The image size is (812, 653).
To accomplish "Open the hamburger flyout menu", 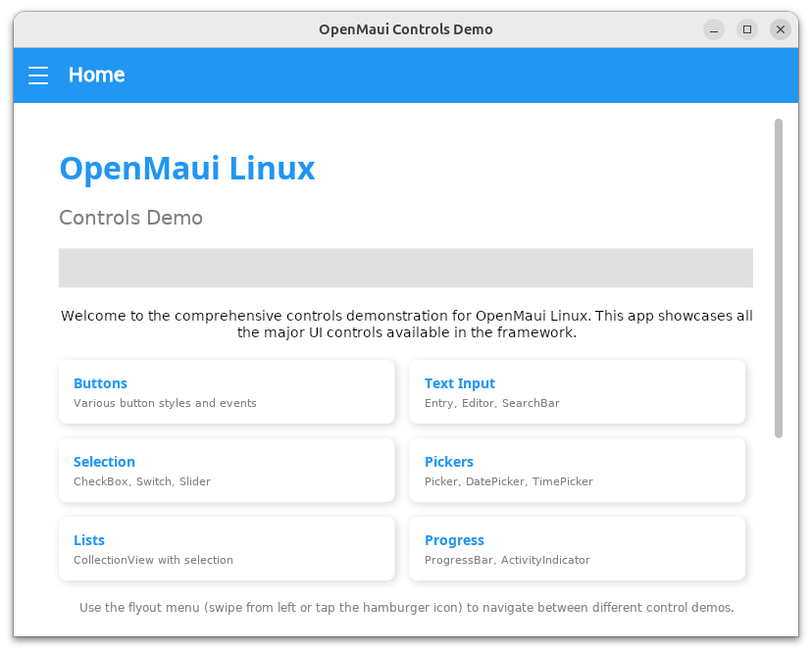I will [x=38, y=75].
